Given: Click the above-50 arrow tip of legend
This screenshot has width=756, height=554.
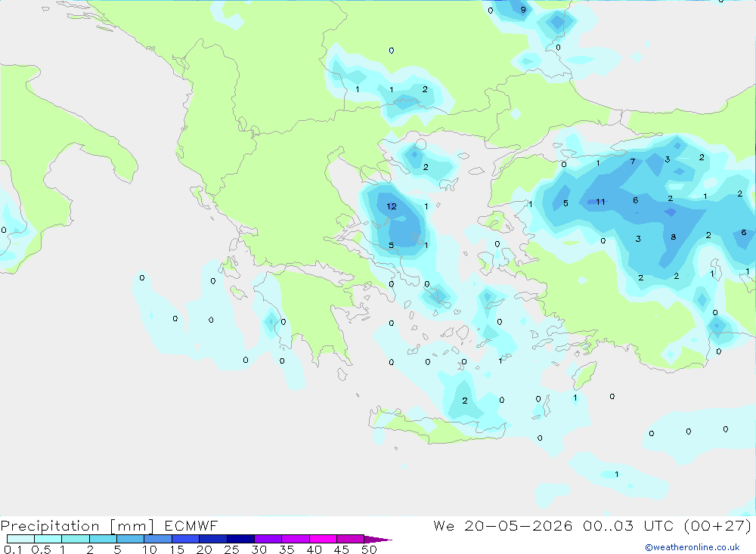Looking at the screenshot, I should coord(378,539).
